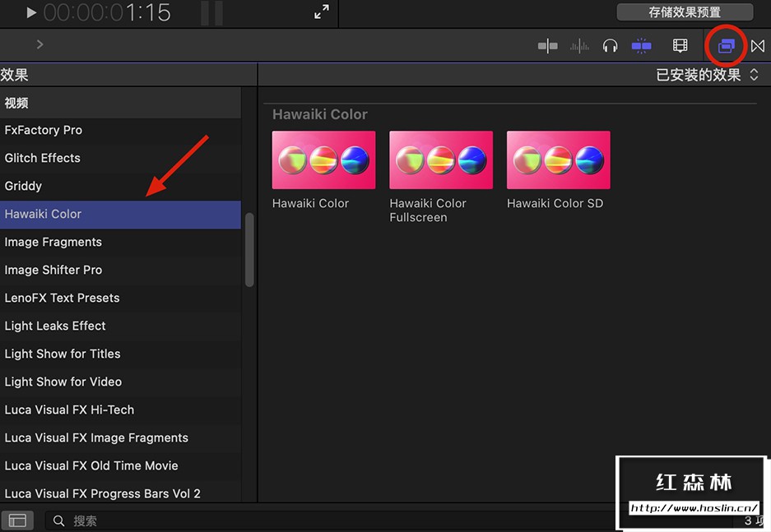Play the clip using the play button
The image size is (771, 532).
(x=31, y=12)
